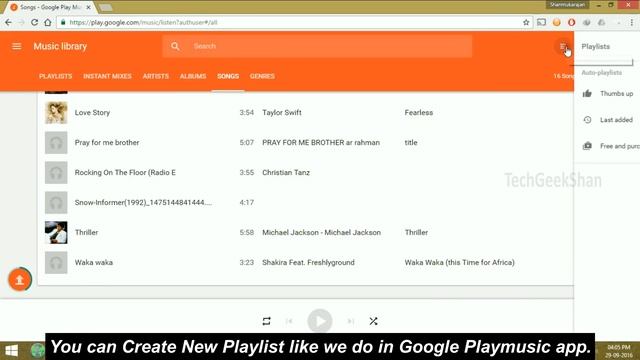Click the Pray for me brother headphone thumbnail

tap(56, 142)
